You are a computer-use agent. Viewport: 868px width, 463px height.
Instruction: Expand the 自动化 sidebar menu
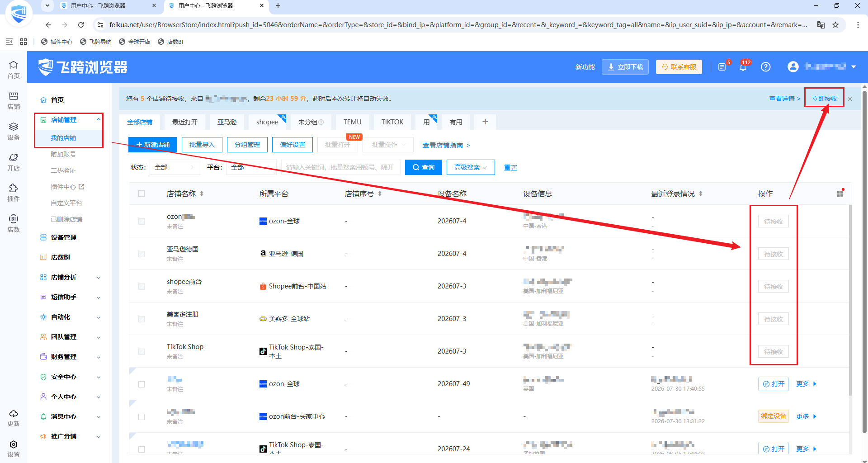tap(70, 317)
